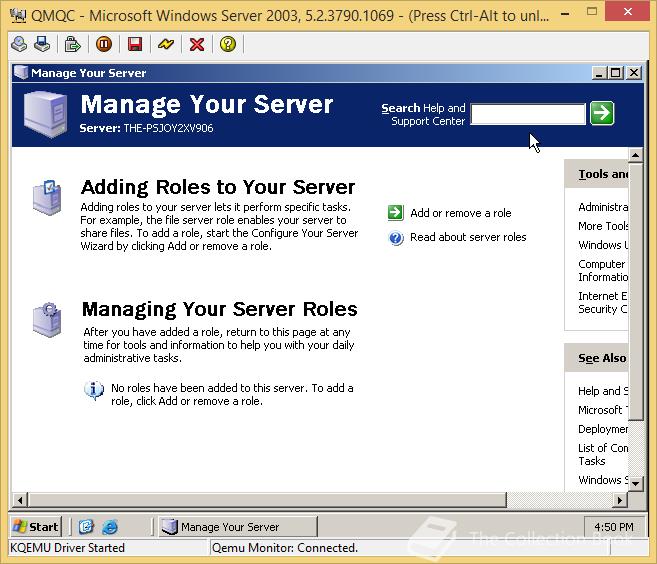
Task: Click the More Tools sidebar link
Action: pos(603,226)
